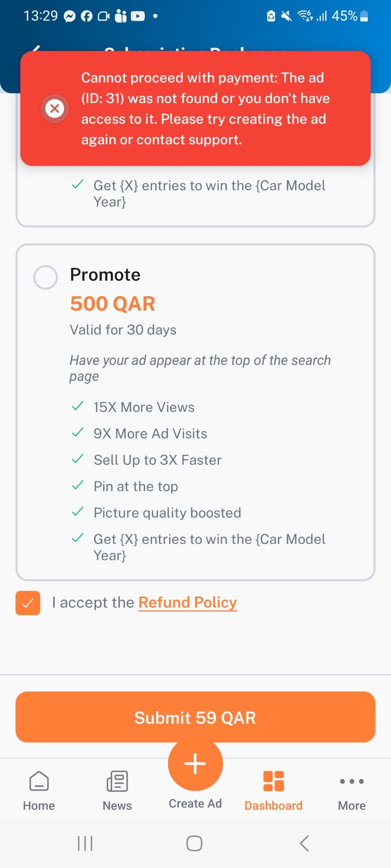The image size is (391, 868).
Task: Tap the YouTube notification icon in status bar
Action: pyautogui.click(x=138, y=16)
